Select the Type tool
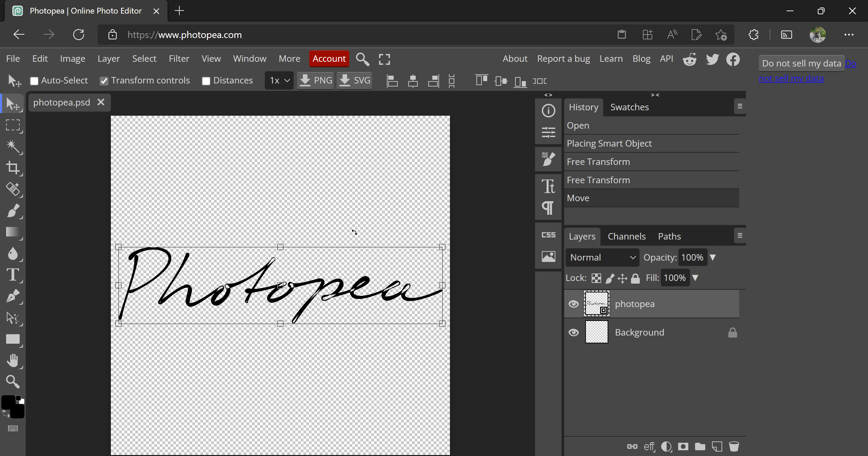The width and height of the screenshot is (868, 456). pyautogui.click(x=13, y=274)
